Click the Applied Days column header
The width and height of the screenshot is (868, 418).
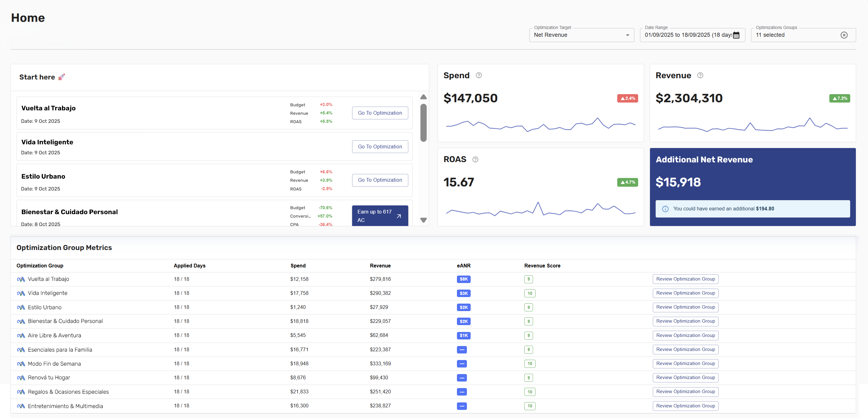coord(189,266)
